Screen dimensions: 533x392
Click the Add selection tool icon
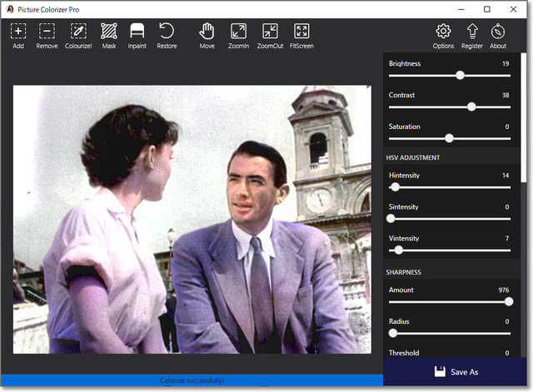point(18,32)
